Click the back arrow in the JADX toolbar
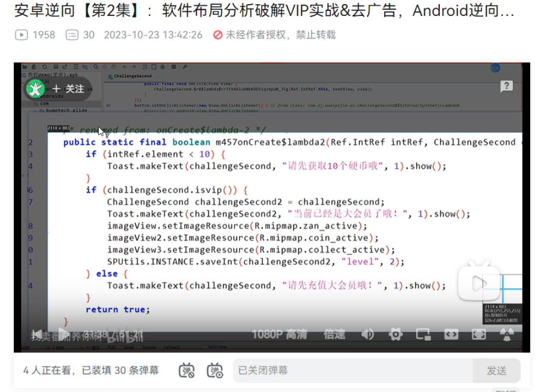 (124, 67)
